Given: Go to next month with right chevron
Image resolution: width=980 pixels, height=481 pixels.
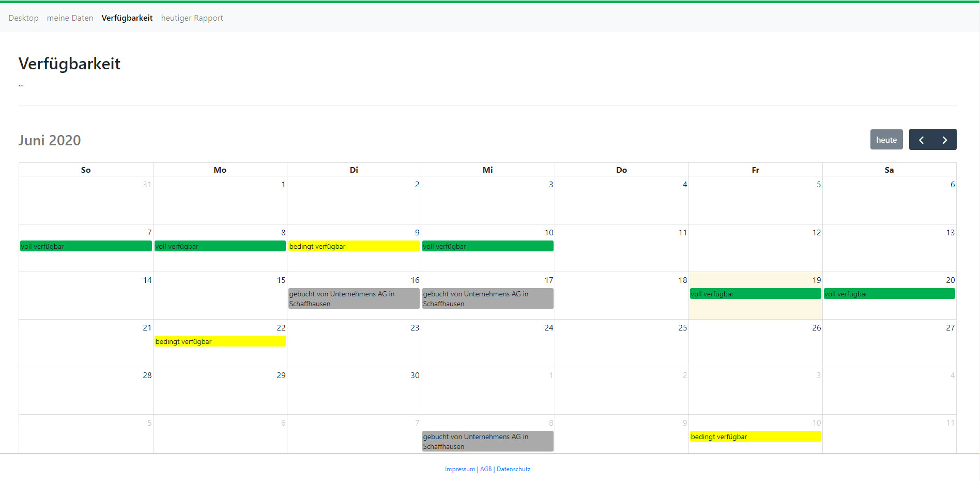Looking at the screenshot, I should [944, 140].
